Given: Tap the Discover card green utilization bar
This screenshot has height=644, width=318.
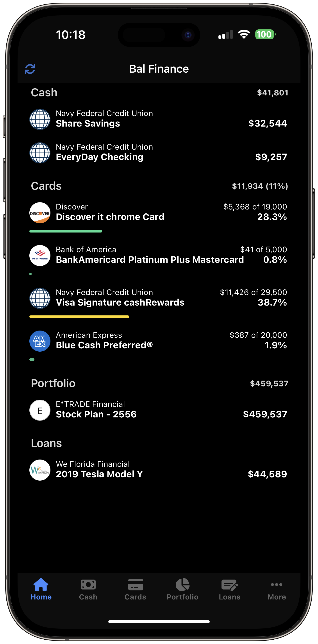Looking at the screenshot, I should pyautogui.click(x=66, y=231).
